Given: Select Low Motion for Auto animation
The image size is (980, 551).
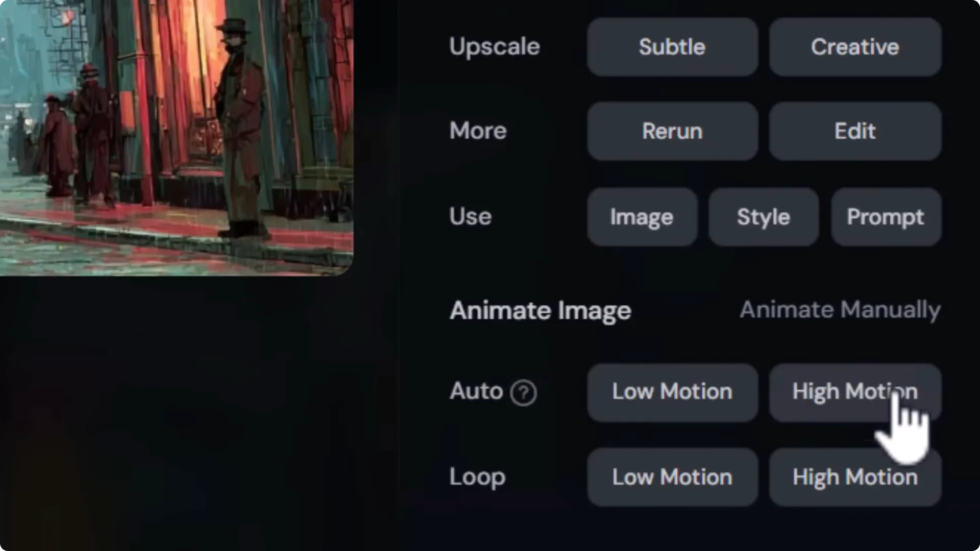Looking at the screenshot, I should [x=672, y=392].
